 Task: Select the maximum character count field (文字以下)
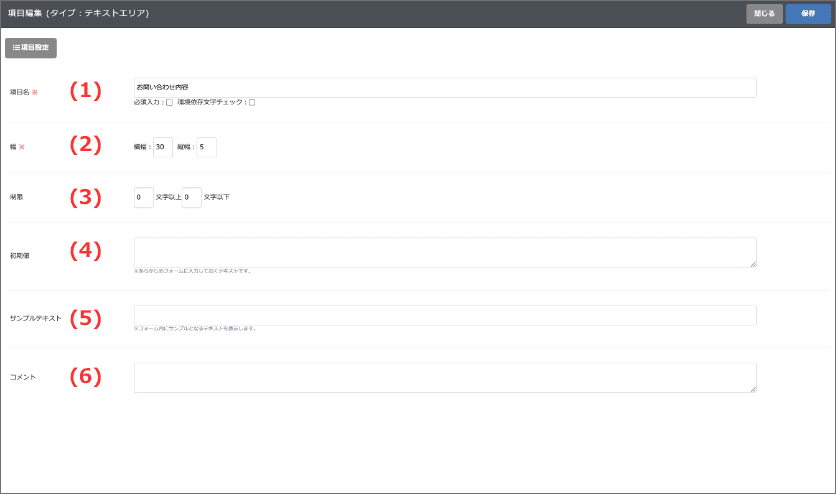tap(192, 198)
